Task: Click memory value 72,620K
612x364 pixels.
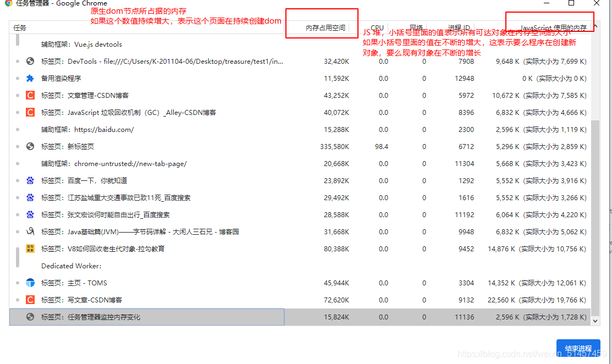Action: tap(337, 300)
